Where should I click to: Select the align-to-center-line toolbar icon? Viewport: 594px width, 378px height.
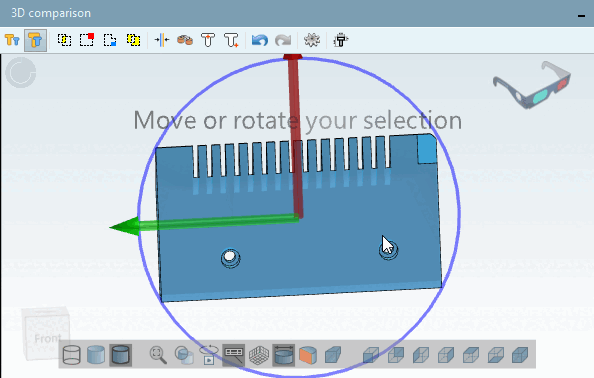162,40
